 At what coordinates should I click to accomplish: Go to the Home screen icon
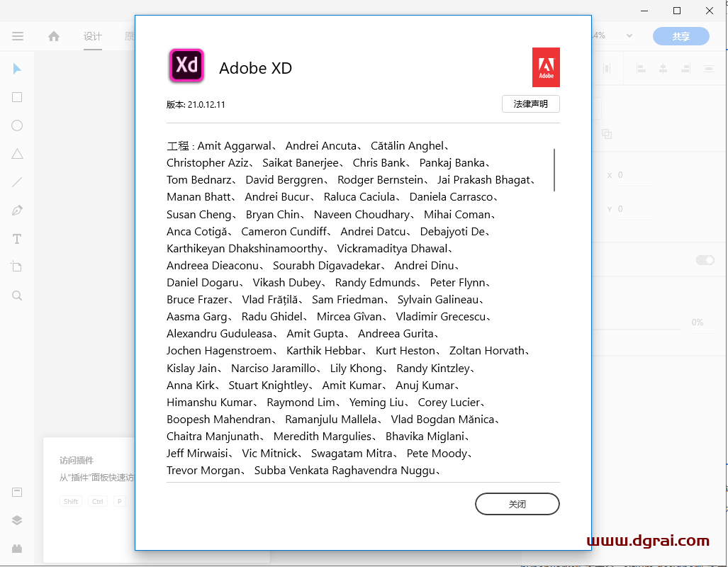[x=54, y=36]
